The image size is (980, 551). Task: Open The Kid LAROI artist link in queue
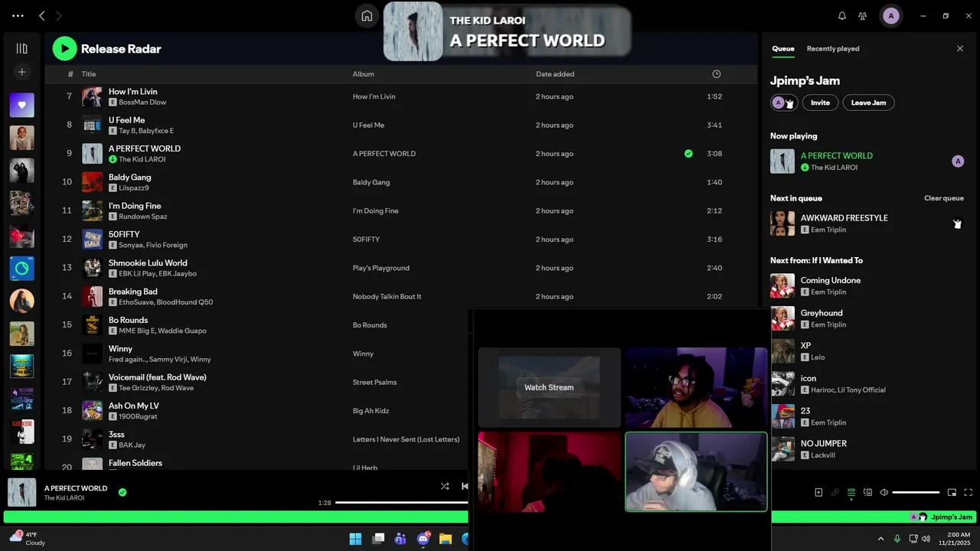834,168
